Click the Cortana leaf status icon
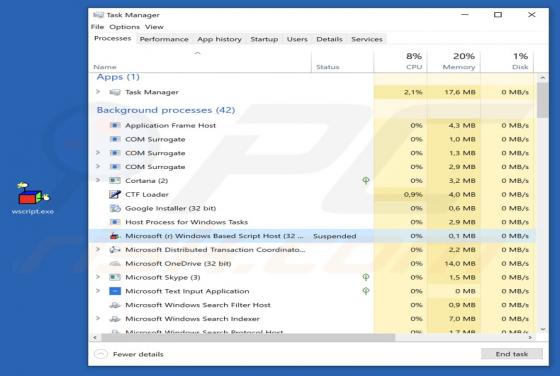 [366, 180]
